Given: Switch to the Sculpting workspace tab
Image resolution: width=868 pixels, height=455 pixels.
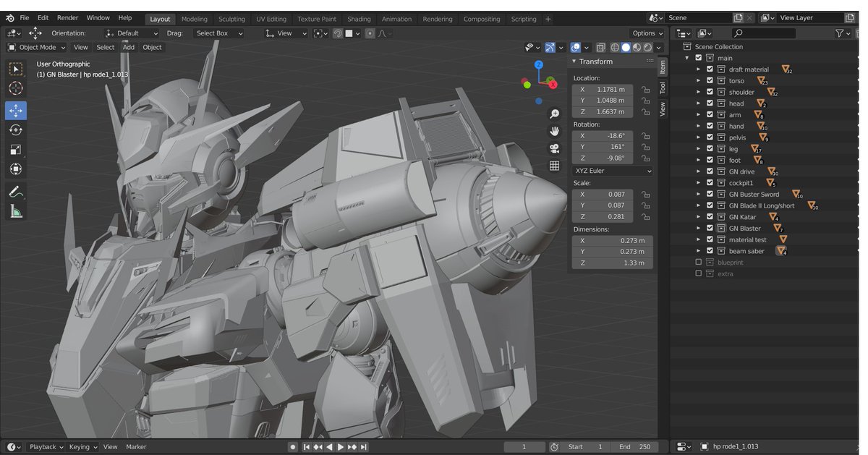Looking at the screenshot, I should (231, 19).
